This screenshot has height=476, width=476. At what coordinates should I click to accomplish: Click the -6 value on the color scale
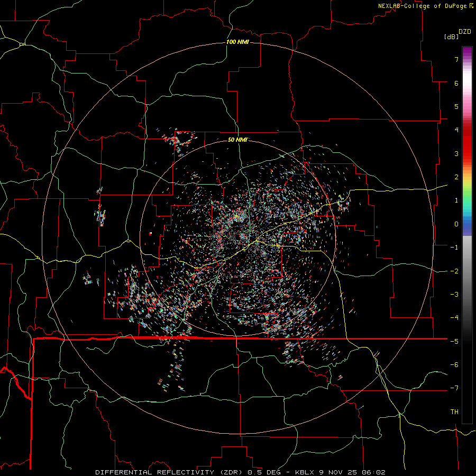[x=454, y=365]
